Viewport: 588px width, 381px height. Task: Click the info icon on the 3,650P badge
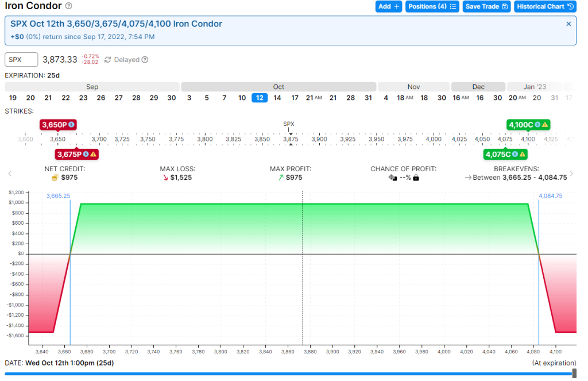[x=71, y=124]
